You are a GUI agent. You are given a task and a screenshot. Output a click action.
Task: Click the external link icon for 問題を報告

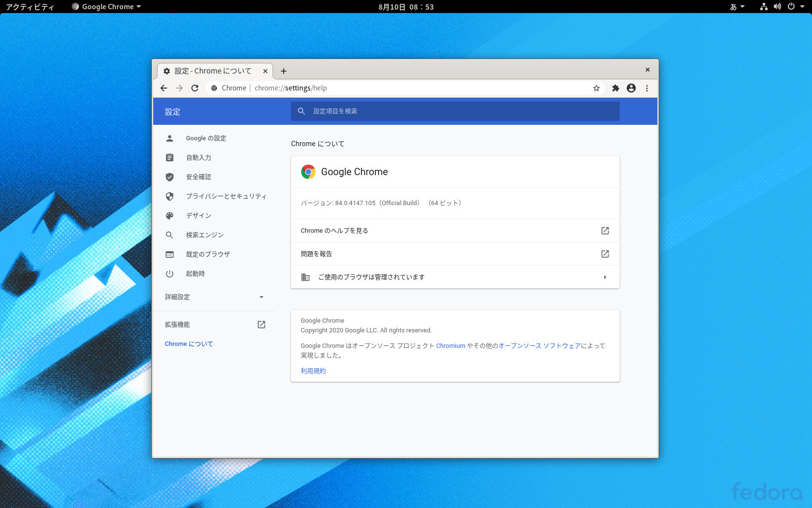pos(605,254)
